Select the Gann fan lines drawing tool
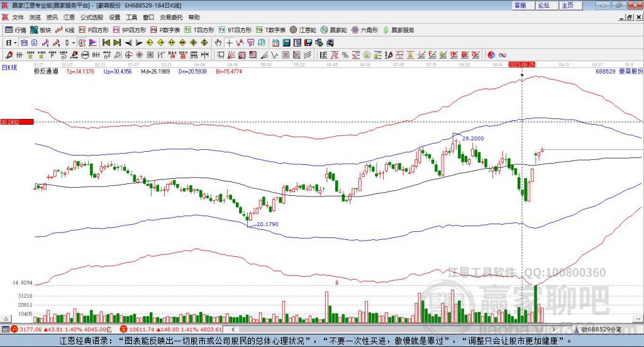Image resolution: width=644 pixels, height=347 pixels. (x=231, y=55)
